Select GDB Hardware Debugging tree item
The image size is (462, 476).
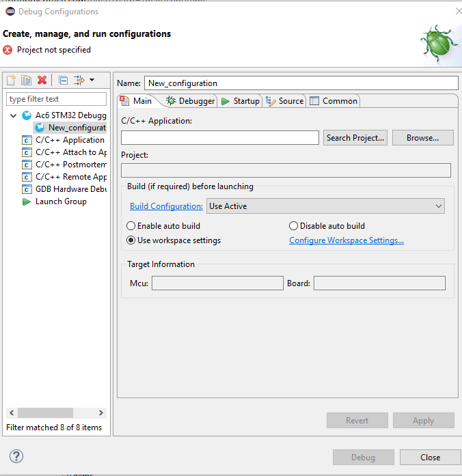coord(70,189)
